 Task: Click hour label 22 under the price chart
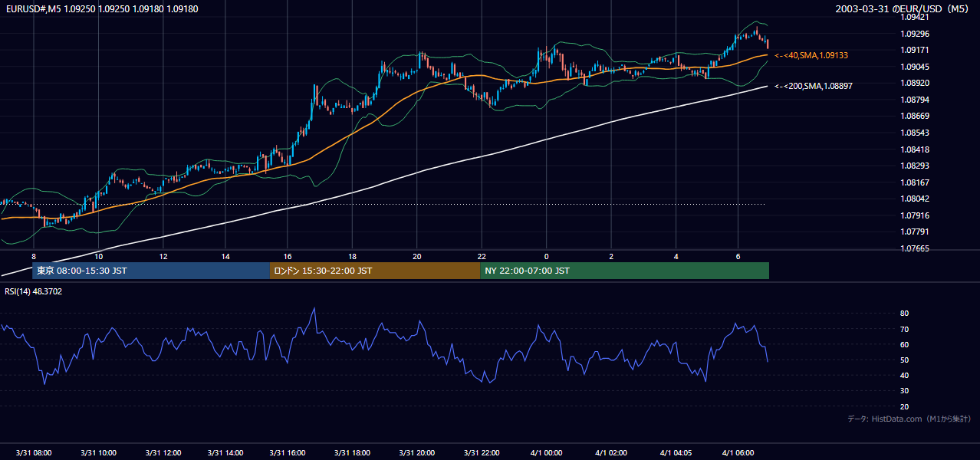tap(481, 256)
